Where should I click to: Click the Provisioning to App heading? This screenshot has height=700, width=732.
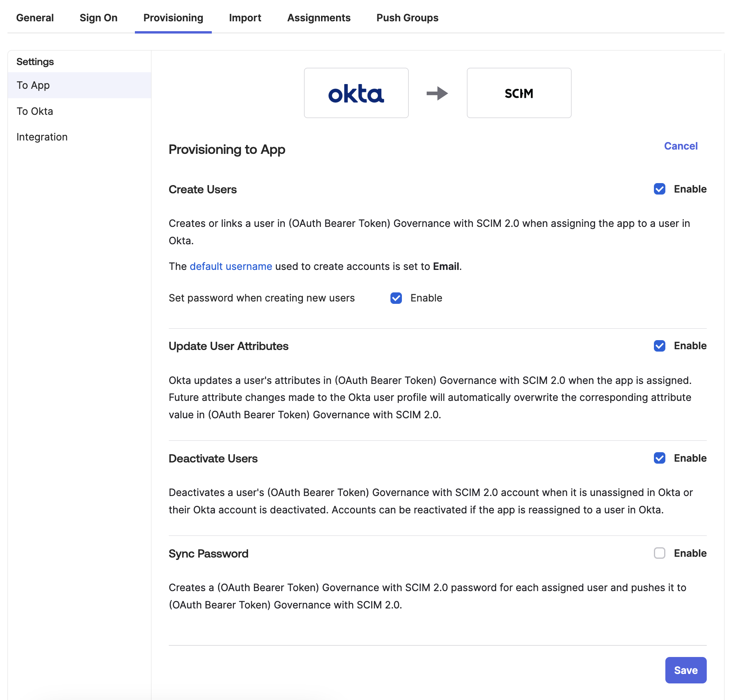(x=227, y=150)
